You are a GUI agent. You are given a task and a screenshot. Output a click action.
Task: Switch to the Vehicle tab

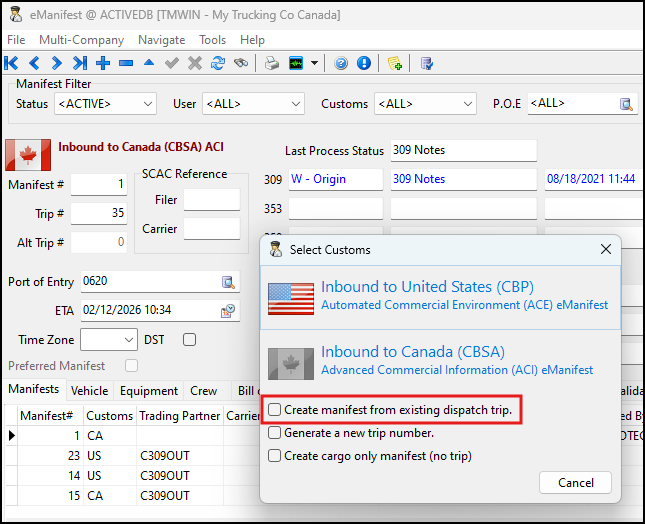[x=89, y=391]
